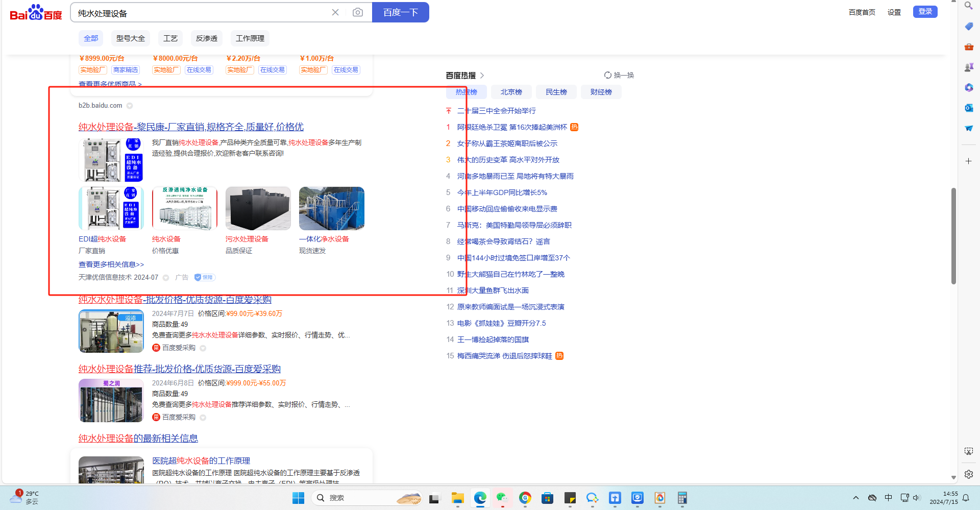980x510 pixels.
Task: Open WeChat from the taskbar
Action: 502,498
